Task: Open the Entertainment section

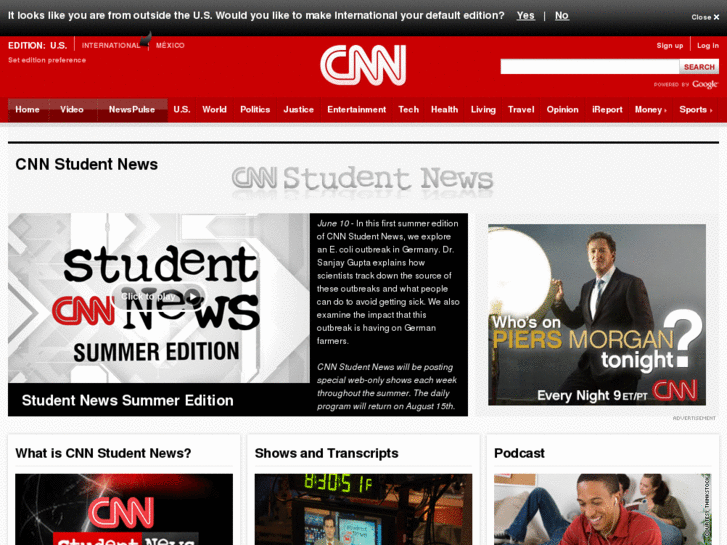Action: pyautogui.click(x=357, y=110)
